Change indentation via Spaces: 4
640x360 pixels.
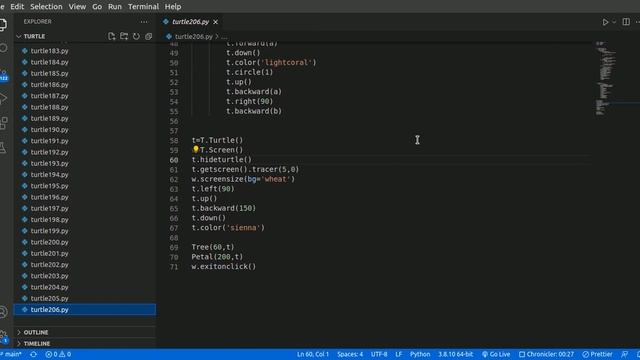pos(350,354)
